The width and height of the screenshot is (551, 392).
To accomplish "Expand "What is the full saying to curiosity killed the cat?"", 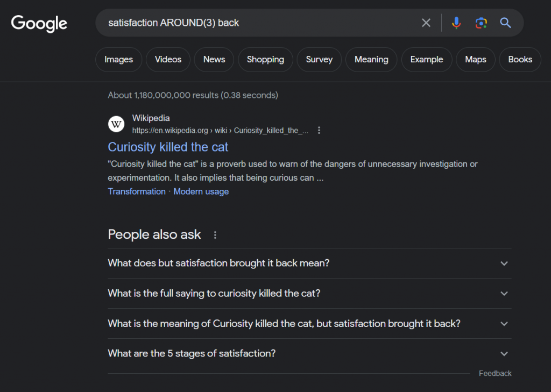I will [x=309, y=294].
